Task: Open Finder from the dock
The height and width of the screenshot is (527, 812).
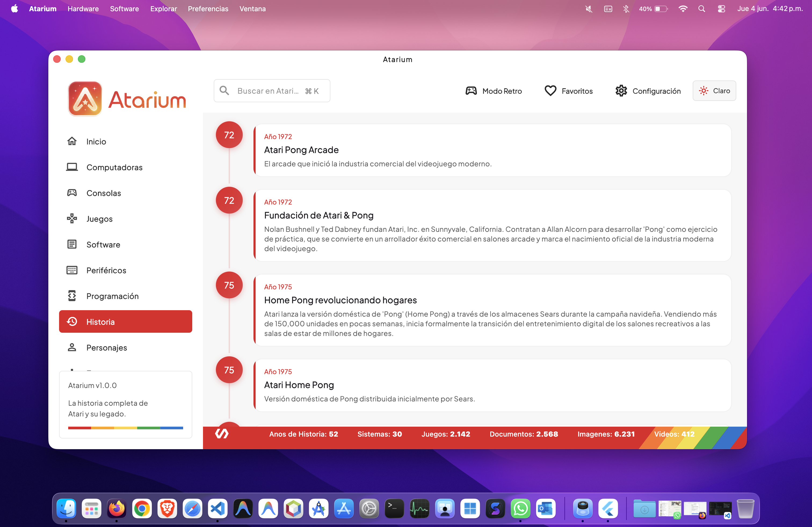Action: (66, 508)
